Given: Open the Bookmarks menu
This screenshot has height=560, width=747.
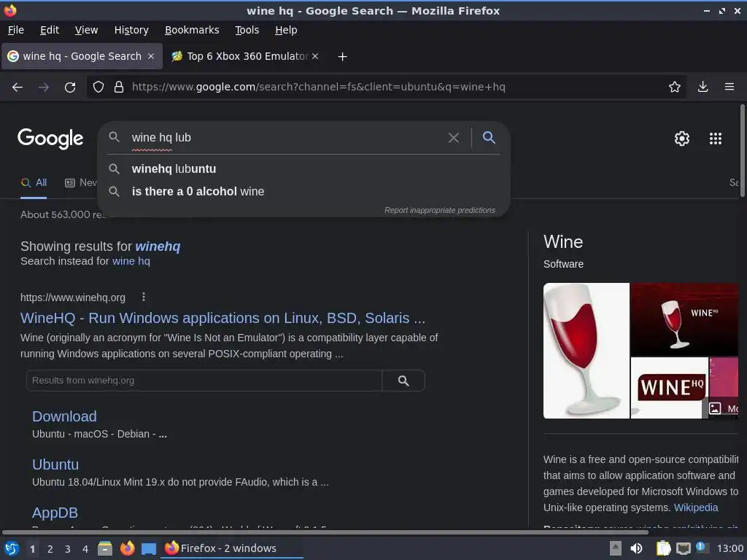Looking at the screenshot, I should tap(192, 30).
